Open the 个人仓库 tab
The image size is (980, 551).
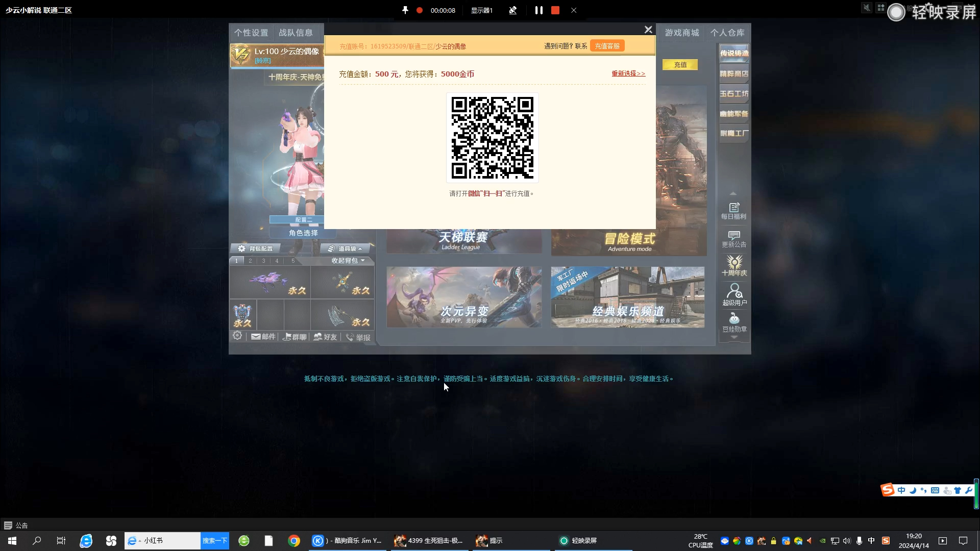(727, 33)
